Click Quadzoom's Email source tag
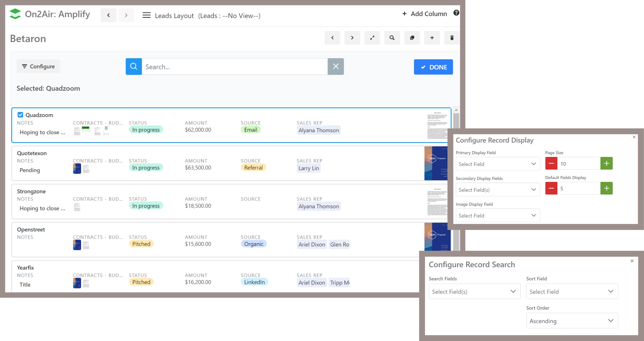 click(251, 130)
